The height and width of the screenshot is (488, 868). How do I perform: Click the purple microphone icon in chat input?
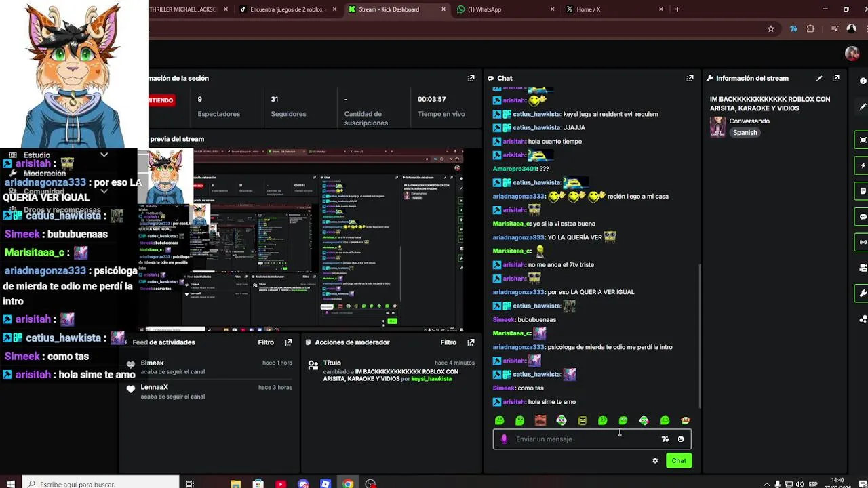(x=504, y=439)
